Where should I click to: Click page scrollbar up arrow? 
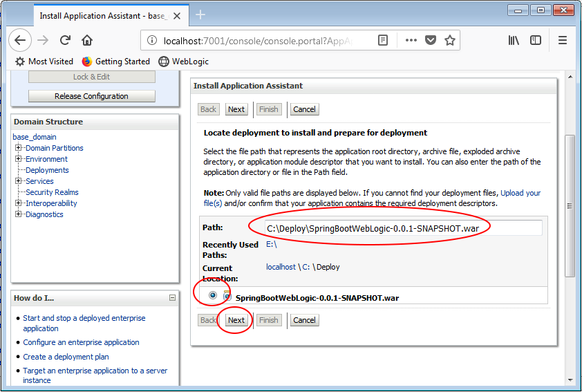point(570,77)
